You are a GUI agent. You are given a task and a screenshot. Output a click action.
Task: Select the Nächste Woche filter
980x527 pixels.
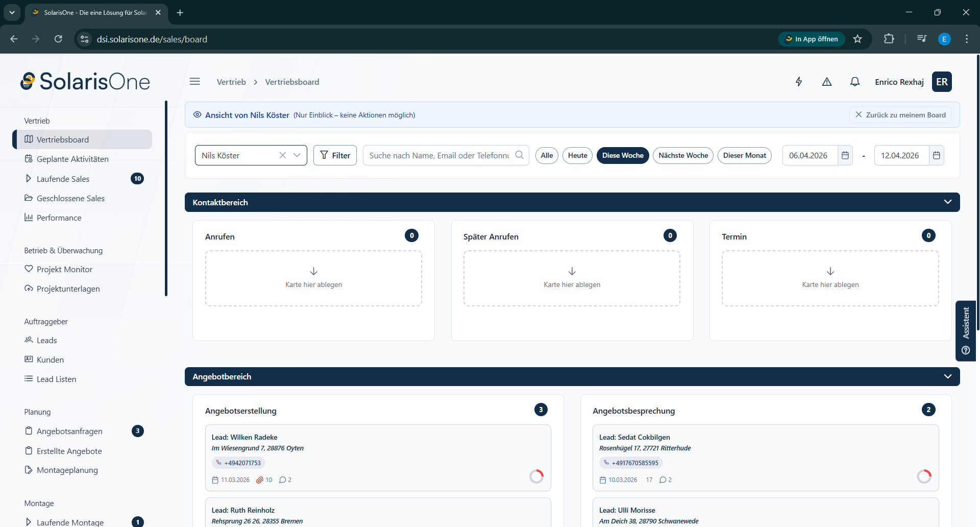click(x=683, y=155)
